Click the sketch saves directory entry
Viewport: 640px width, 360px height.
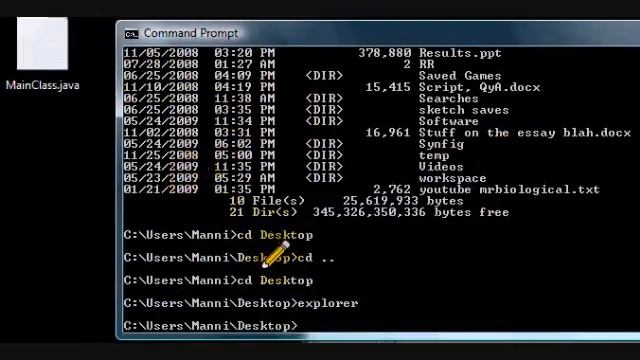pos(464,110)
